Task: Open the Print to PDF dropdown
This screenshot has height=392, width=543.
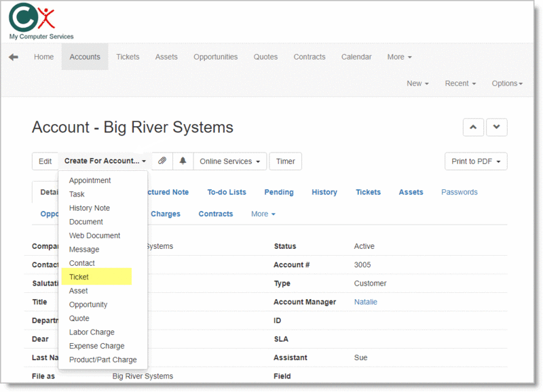Action: (476, 161)
